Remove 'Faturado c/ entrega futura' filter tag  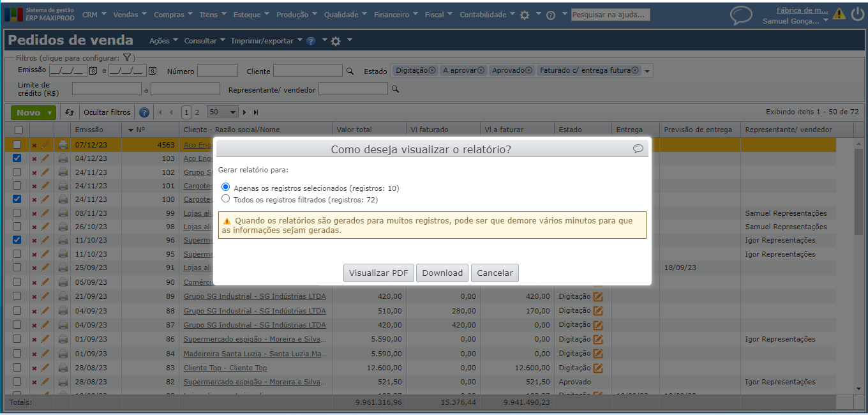click(x=634, y=70)
